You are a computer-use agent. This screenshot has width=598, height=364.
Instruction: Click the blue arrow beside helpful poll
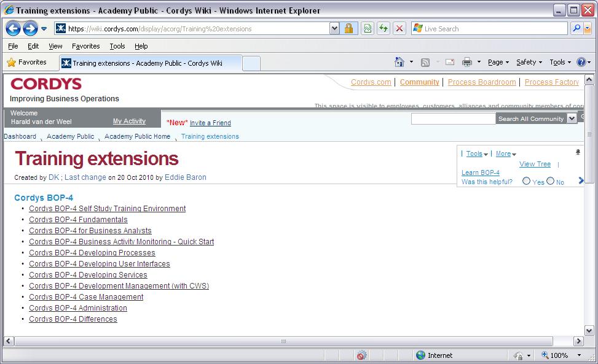[x=581, y=180]
